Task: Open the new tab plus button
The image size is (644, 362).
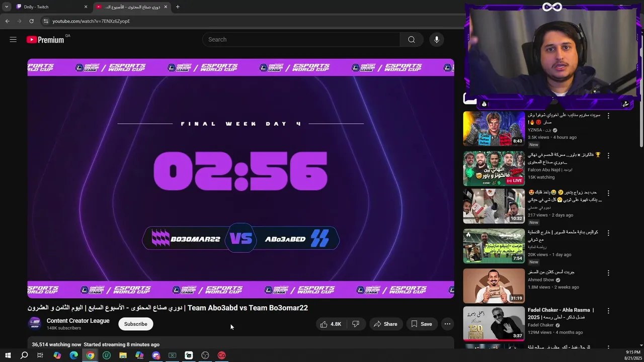Action: coord(178,7)
